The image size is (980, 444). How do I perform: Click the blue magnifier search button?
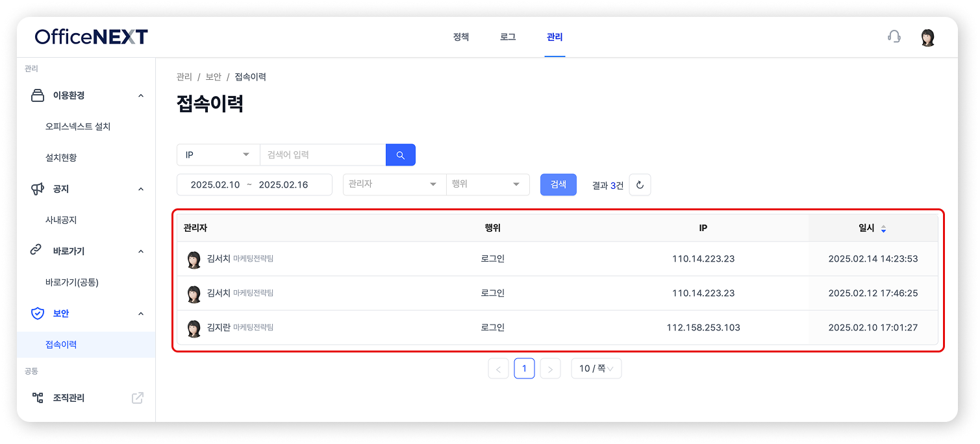pyautogui.click(x=401, y=155)
